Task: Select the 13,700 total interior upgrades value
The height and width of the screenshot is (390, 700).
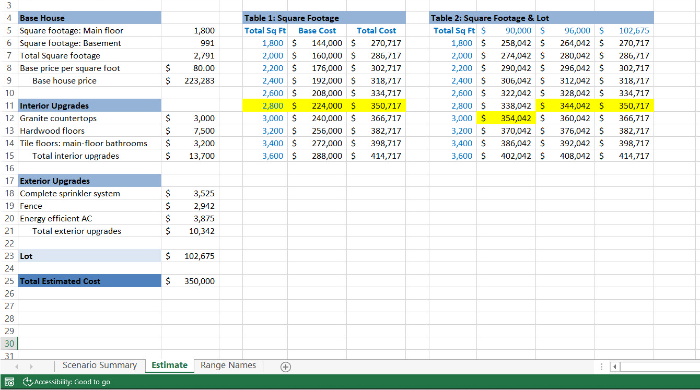Action: coord(191,156)
